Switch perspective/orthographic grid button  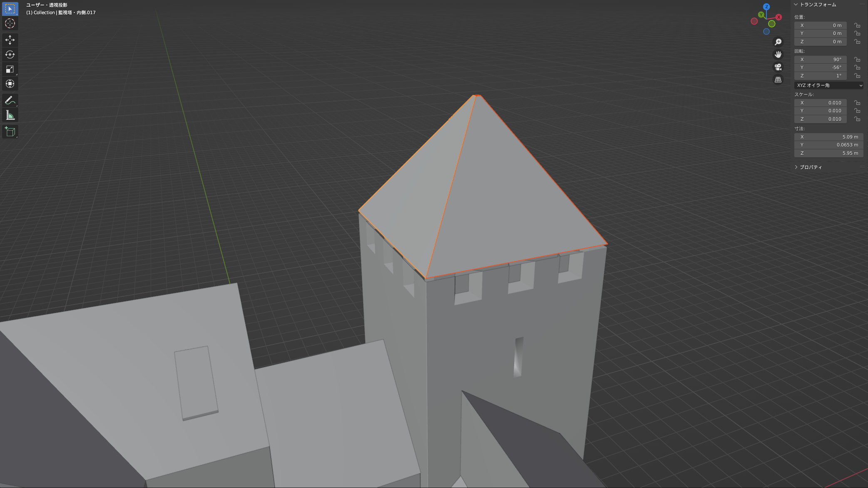(x=778, y=80)
